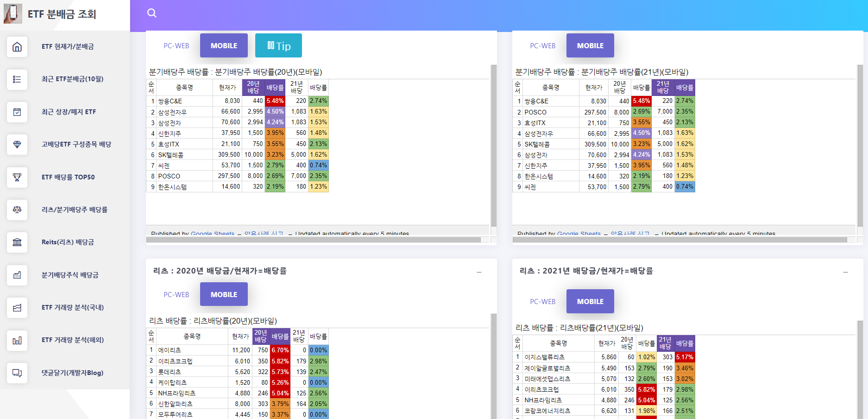Click 5.17% cell in 리츠 21년 table
Image resolution: width=868 pixels, height=419 pixels.
684,357
